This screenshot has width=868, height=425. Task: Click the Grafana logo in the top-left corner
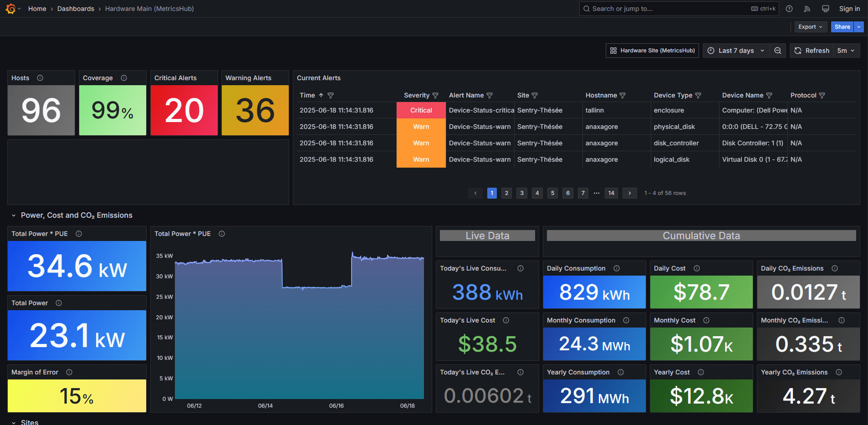10,8
